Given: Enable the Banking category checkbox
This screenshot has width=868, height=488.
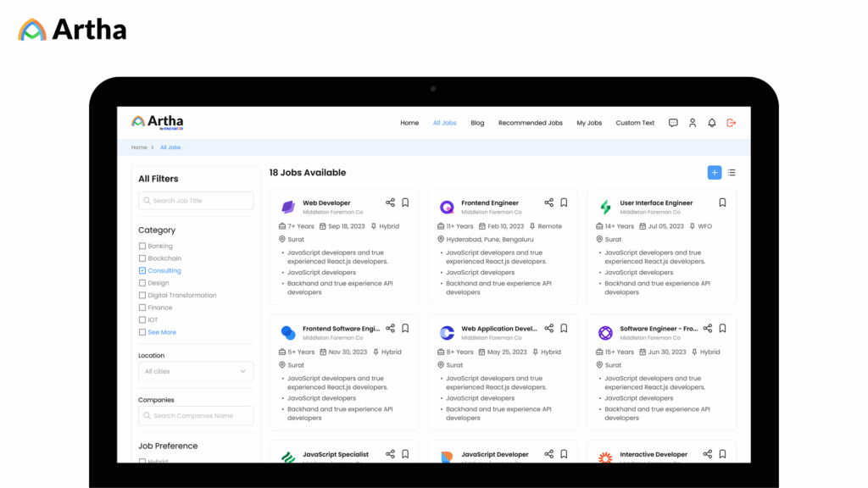Looking at the screenshot, I should [x=142, y=246].
